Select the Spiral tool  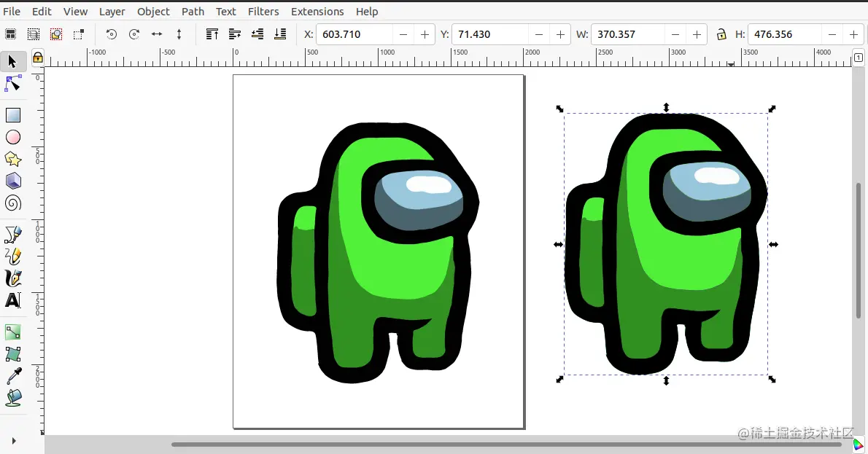(x=12, y=203)
